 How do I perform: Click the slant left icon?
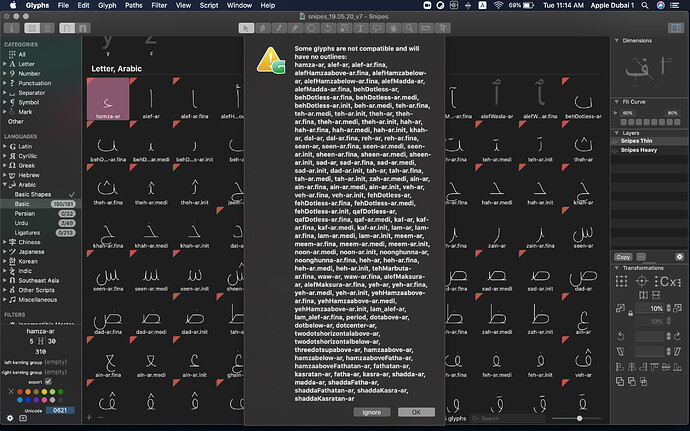point(620,351)
